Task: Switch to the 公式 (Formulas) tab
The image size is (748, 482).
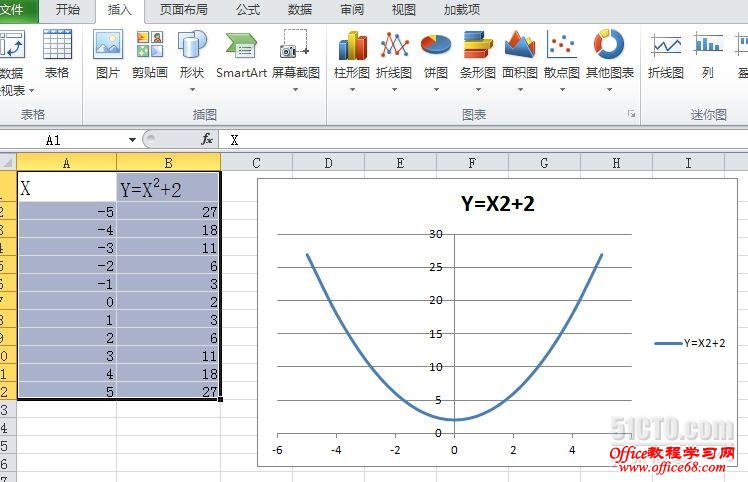Action: click(248, 10)
